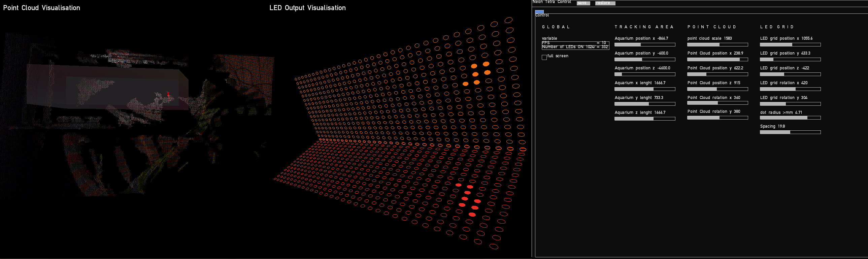
Task: Click the restore button
Action: pyautogui.click(x=605, y=3)
